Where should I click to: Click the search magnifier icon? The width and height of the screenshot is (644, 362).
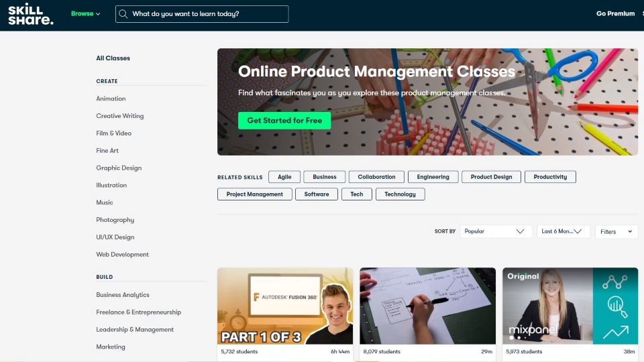[x=123, y=14]
